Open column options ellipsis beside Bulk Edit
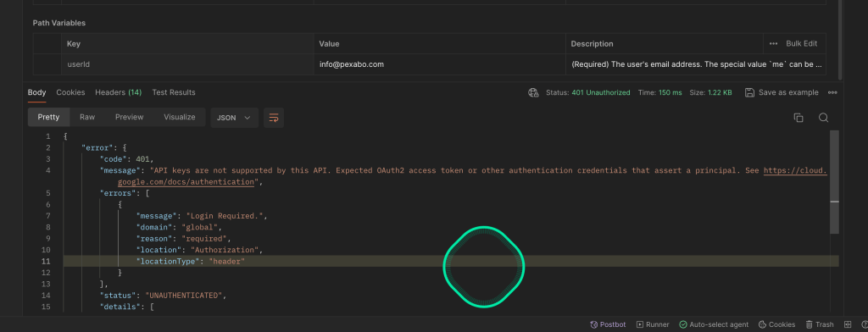The width and height of the screenshot is (868, 332). (x=773, y=44)
